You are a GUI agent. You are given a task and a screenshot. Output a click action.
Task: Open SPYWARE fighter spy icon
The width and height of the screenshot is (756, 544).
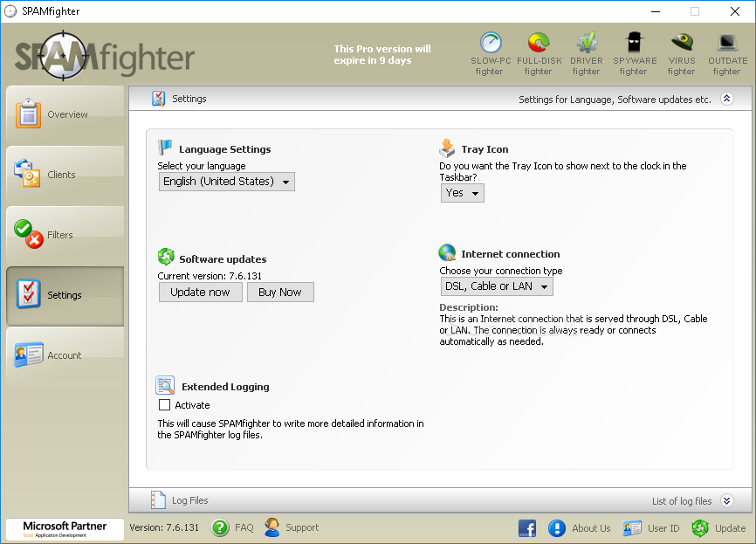point(634,43)
